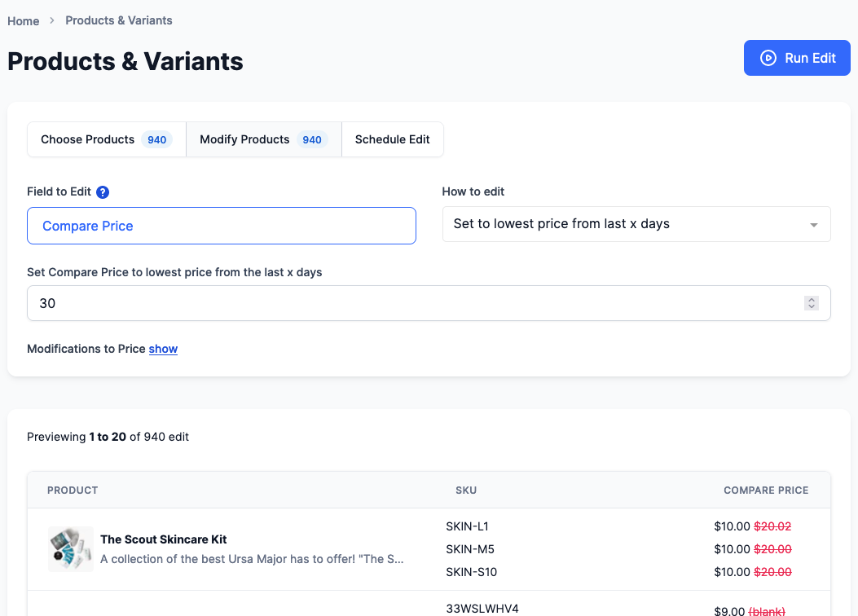This screenshot has width=858, height=616.
Task: Click the Previewing 1 to 20 of 940 text
Action: click(108, 437)
